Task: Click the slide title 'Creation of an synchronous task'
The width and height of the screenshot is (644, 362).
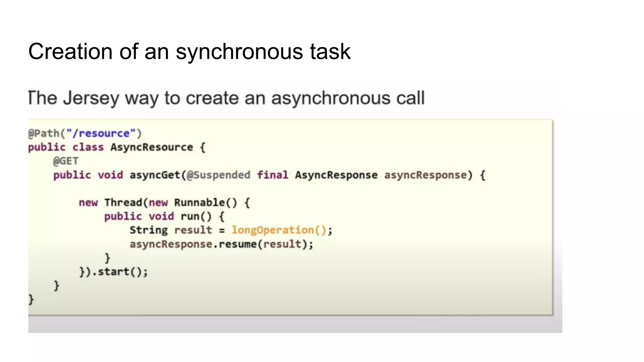Action: [x=189, y=51]
